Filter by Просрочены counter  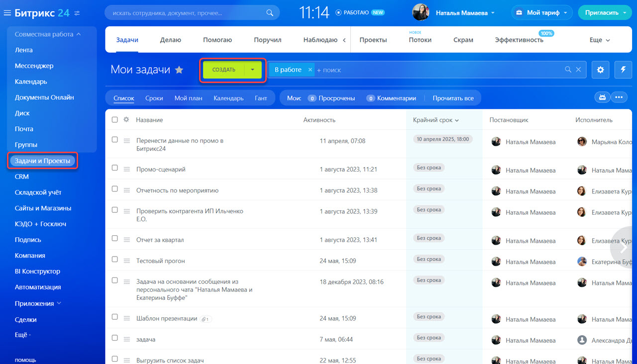[x=331, y=98]
